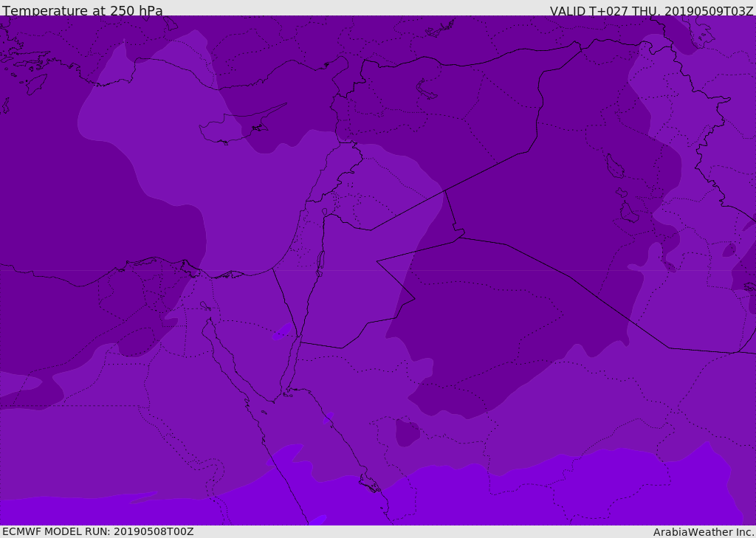Click the Dead Sea outline
Viewport: 756px width, 538px height.
click(x=320, y=261)
